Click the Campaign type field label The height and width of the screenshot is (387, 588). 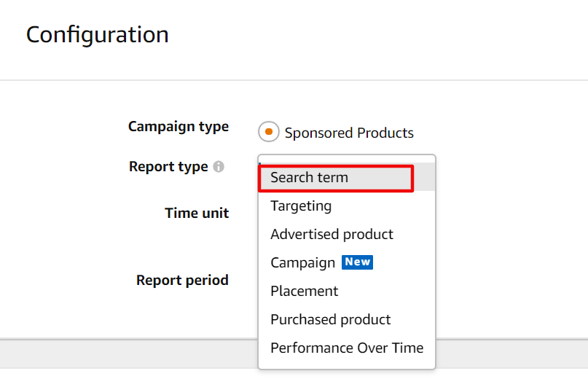pyautogui.click(x=179, y=127)
